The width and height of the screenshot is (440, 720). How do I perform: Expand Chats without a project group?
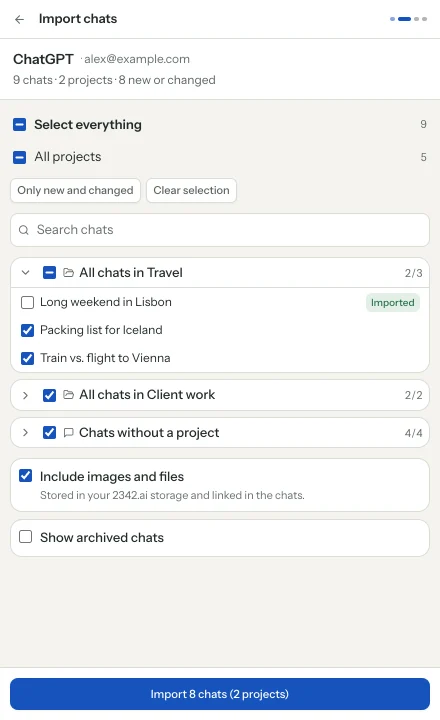coord(26,433)
